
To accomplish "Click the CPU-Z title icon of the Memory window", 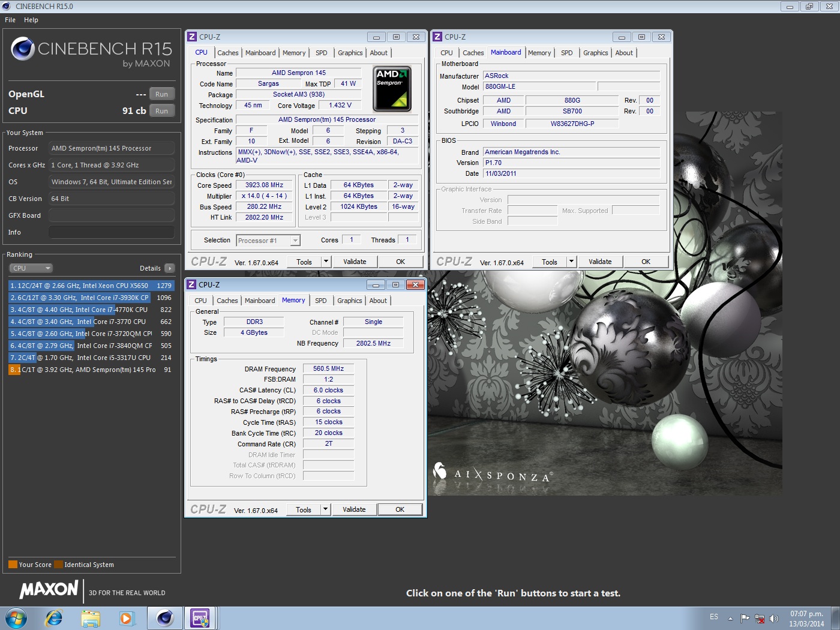I will [x=191, y=284].
